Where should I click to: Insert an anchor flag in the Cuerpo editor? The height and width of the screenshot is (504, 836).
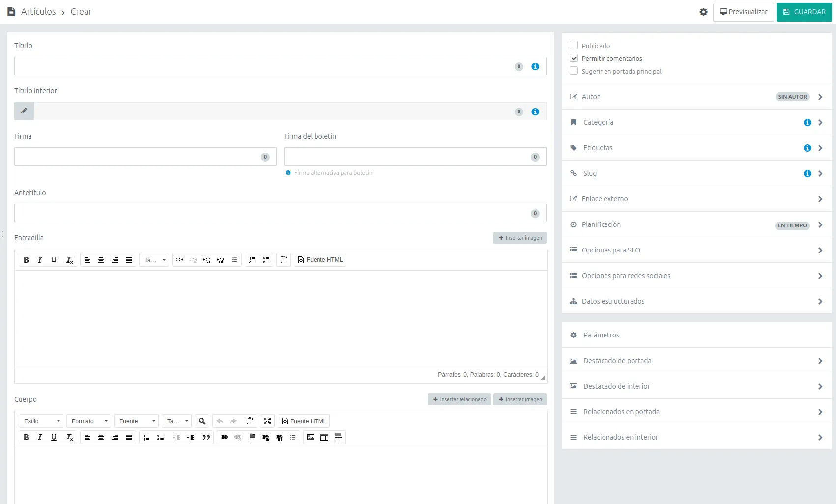[x=252, y=437]
